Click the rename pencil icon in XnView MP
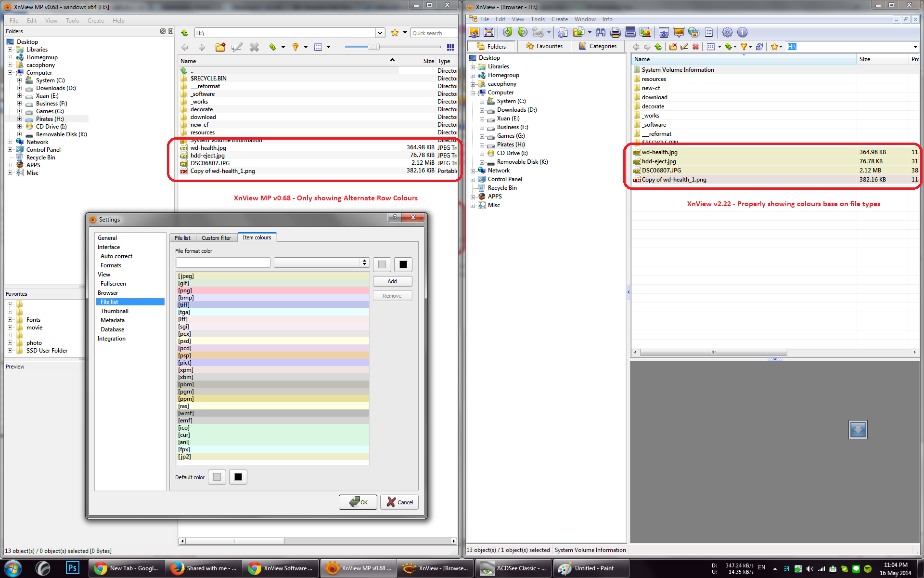Screen dimensions: 924x578 coord(237,47)
